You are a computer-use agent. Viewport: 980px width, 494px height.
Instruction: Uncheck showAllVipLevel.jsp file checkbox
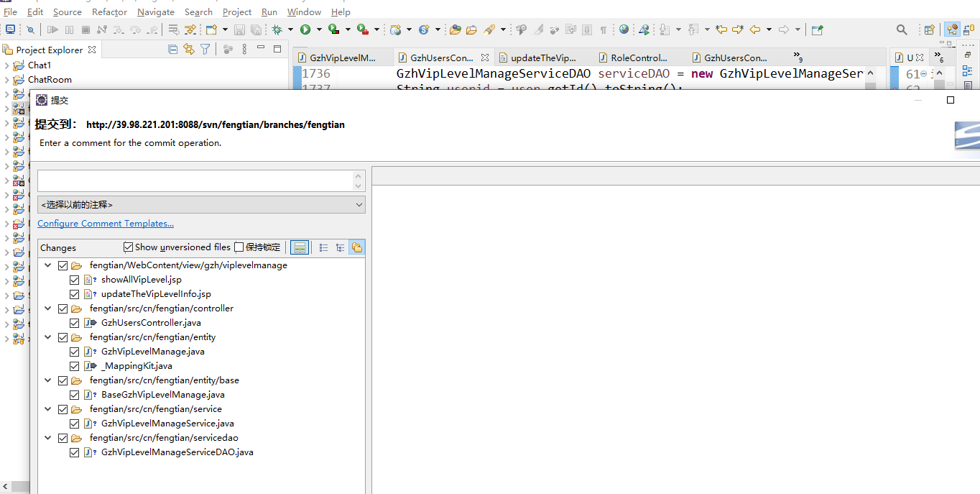click(x=75, y=280)
